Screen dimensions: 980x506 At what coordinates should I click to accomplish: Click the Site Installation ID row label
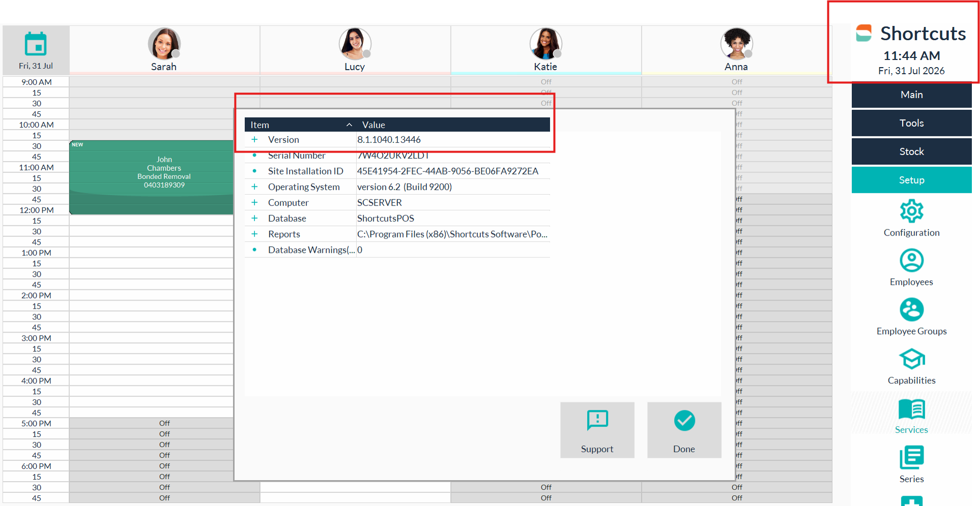(306, 171)
